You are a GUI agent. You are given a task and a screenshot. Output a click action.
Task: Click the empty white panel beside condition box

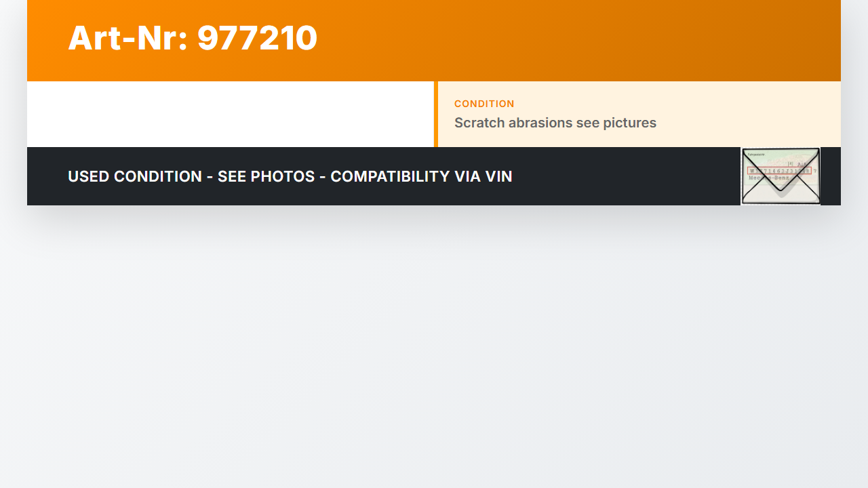pyautogui.click(x=231, y=114)
